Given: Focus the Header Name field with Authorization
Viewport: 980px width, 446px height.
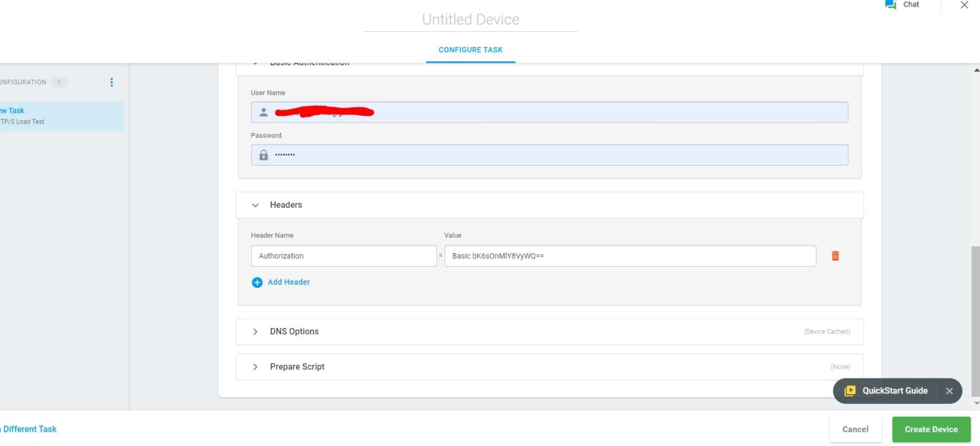Looking at the screenshot, I should pos(343,256).
